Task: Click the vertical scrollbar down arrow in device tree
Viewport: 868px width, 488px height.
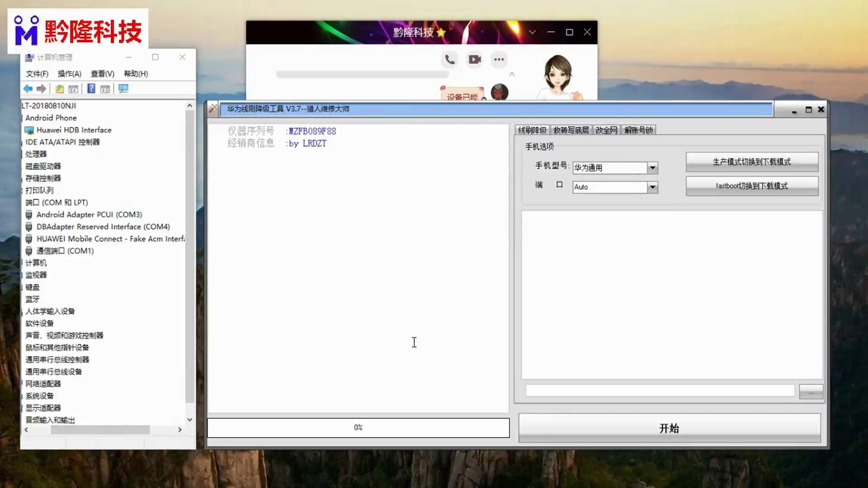Action: pos(190,420)
